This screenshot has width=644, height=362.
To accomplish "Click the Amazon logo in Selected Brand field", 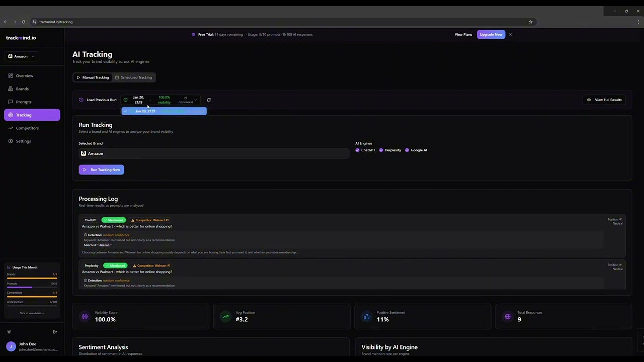I will [x=84, y=153].
